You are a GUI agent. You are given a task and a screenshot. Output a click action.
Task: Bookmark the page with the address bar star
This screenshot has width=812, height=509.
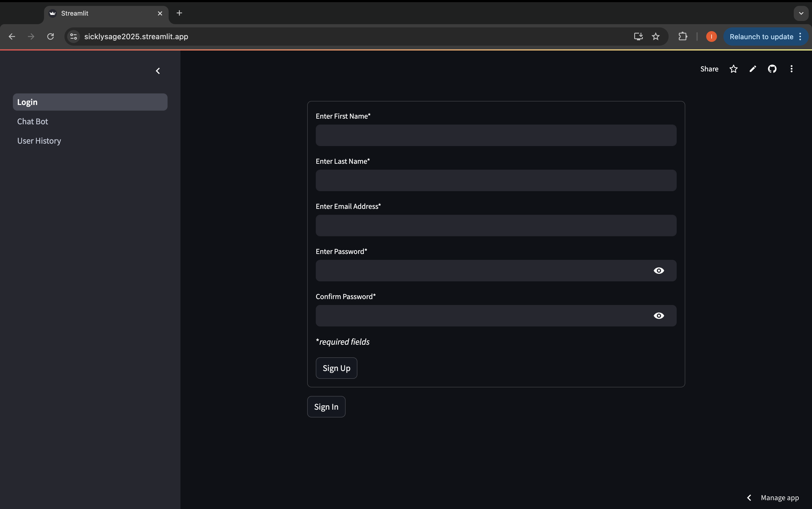[x=655, y=36]
